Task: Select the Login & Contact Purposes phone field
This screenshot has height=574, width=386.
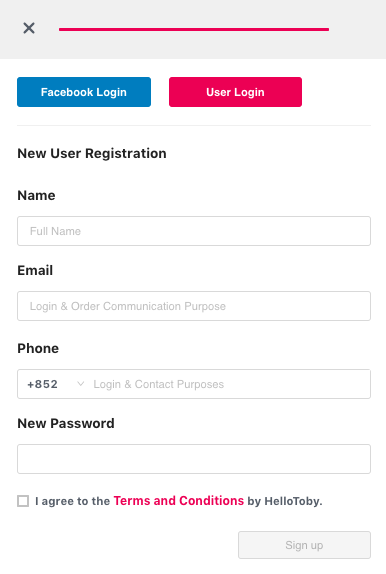Action: (231, 384)
